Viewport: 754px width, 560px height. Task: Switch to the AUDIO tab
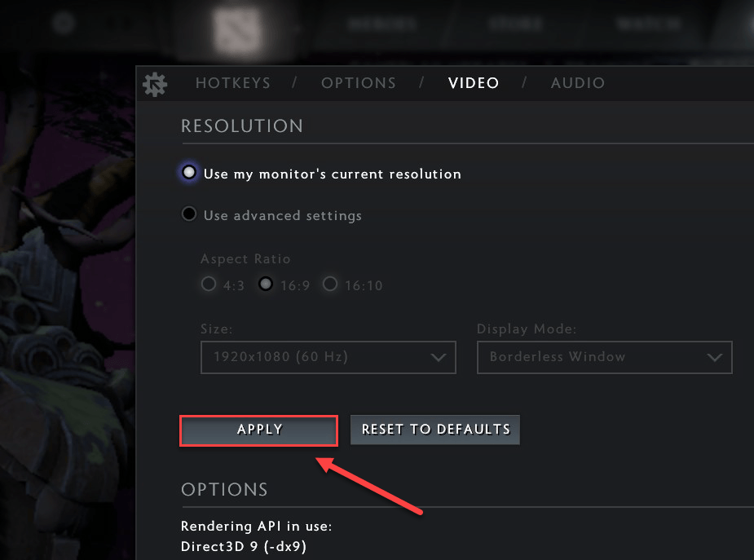(578, 82)
